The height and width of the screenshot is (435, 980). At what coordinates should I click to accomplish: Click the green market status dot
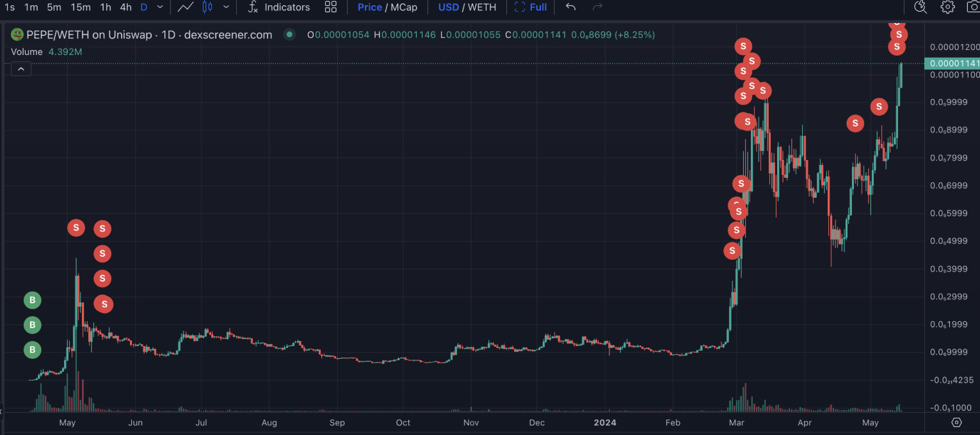tap(289, 35)
